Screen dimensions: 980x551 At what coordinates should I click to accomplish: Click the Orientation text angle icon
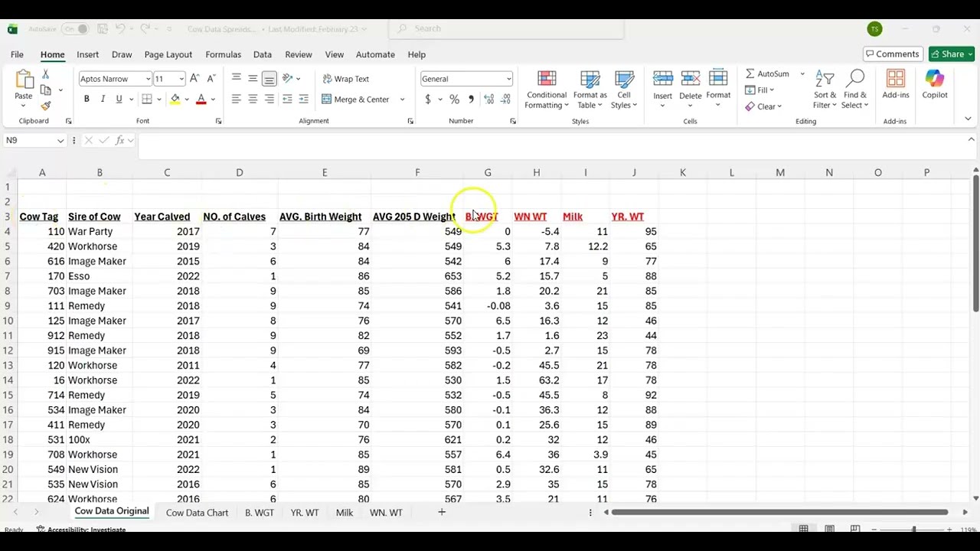pos(288,78)
